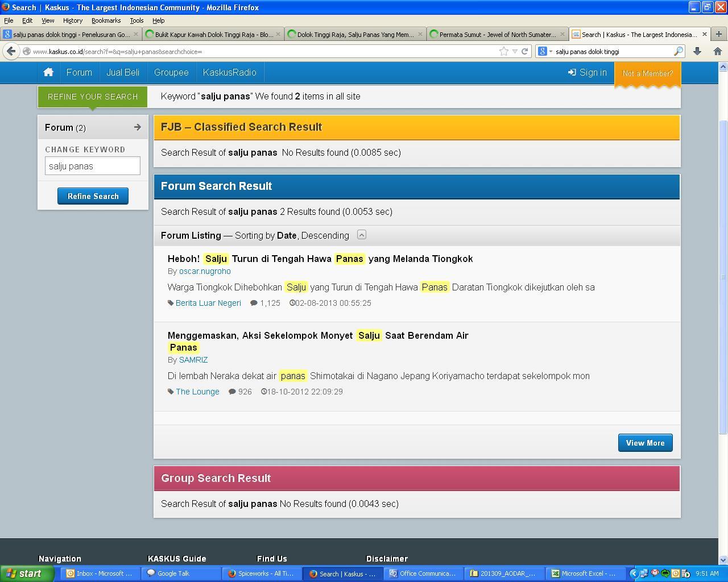Open Heboh! Salju Turun thread title
Screen dimensions: 728x582
click(x=320, y=259)
